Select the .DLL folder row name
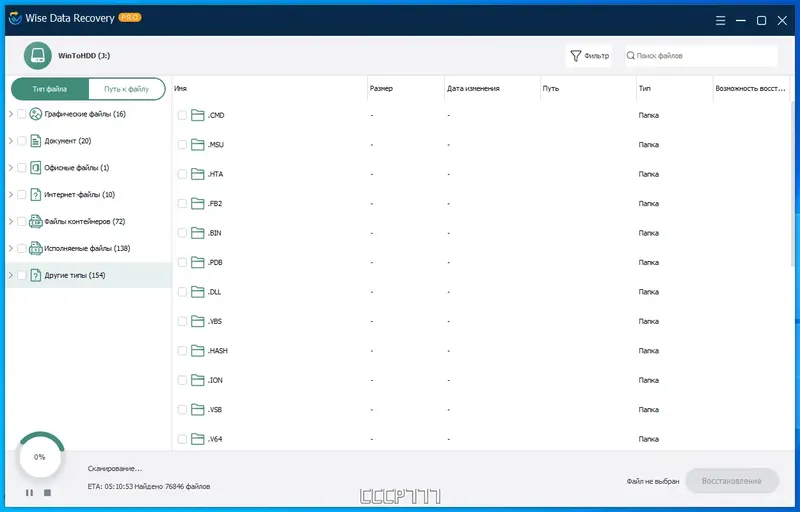 pyautogui.click(x=214, y=292)
